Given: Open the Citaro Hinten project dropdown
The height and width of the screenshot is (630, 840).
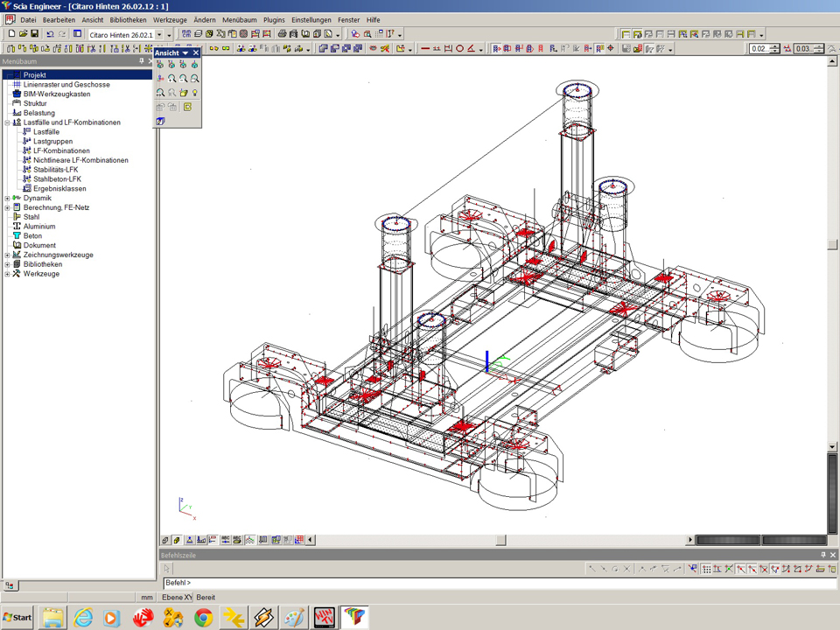Looking at the screenshot, I should [x=158, y=35].
